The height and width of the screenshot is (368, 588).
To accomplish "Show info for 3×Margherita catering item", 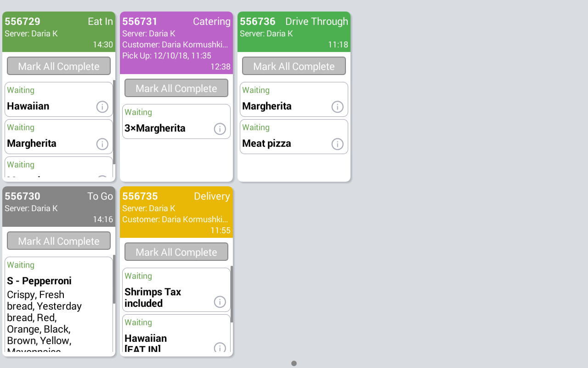I will tap(220, 129).
